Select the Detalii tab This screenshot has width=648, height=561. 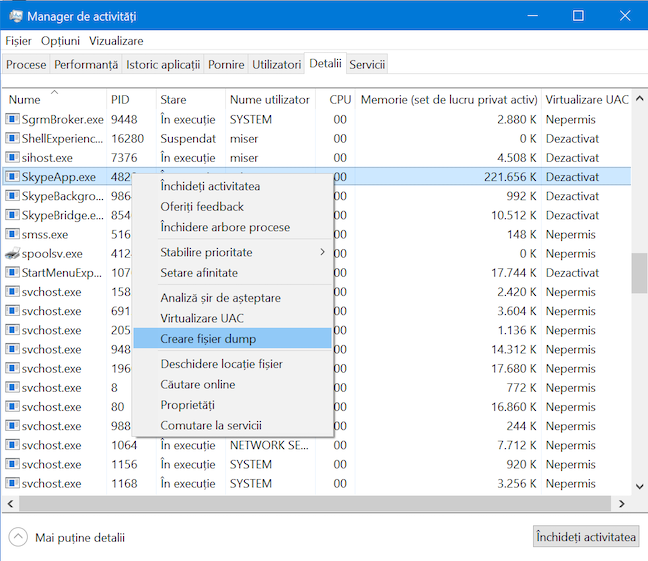tap(325, 63)
